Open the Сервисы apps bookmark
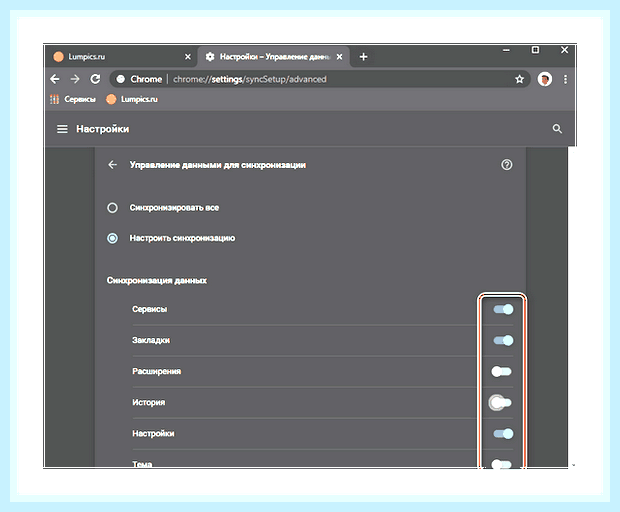Viewport: 620px width, 512px height. click(73, 99)
